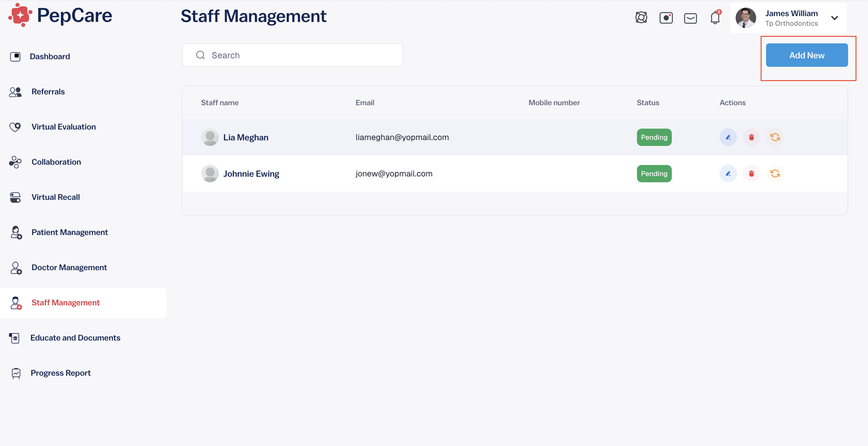Viewport: 868px width, 446px height.
Task: Resend invite for Johnnie Ewing
Action: click(775, 173)
